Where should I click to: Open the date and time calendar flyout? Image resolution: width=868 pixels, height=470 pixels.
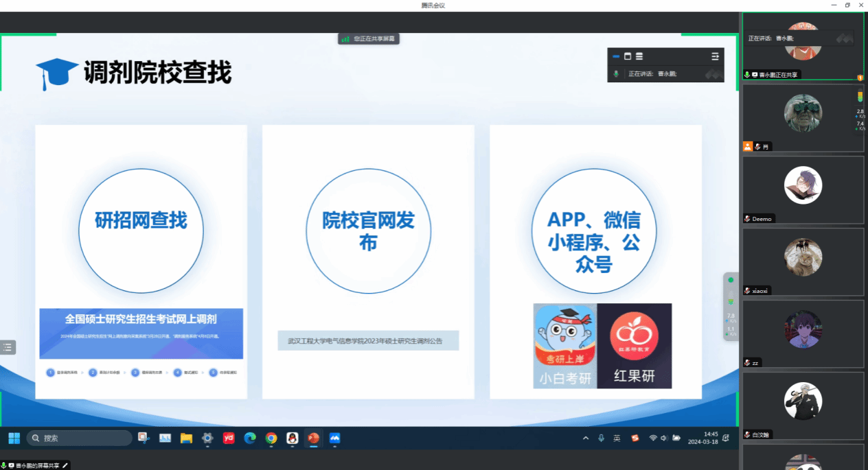[x=703, y=438]
